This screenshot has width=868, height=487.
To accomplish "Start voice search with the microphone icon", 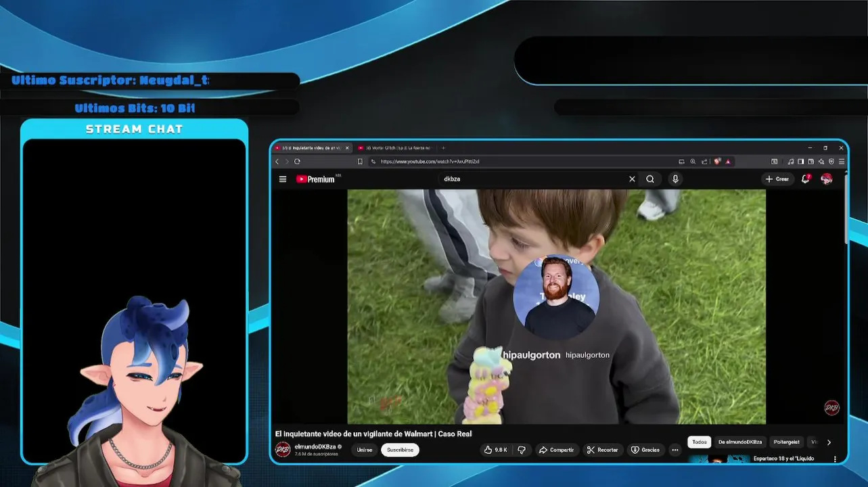I will (675, 179).
